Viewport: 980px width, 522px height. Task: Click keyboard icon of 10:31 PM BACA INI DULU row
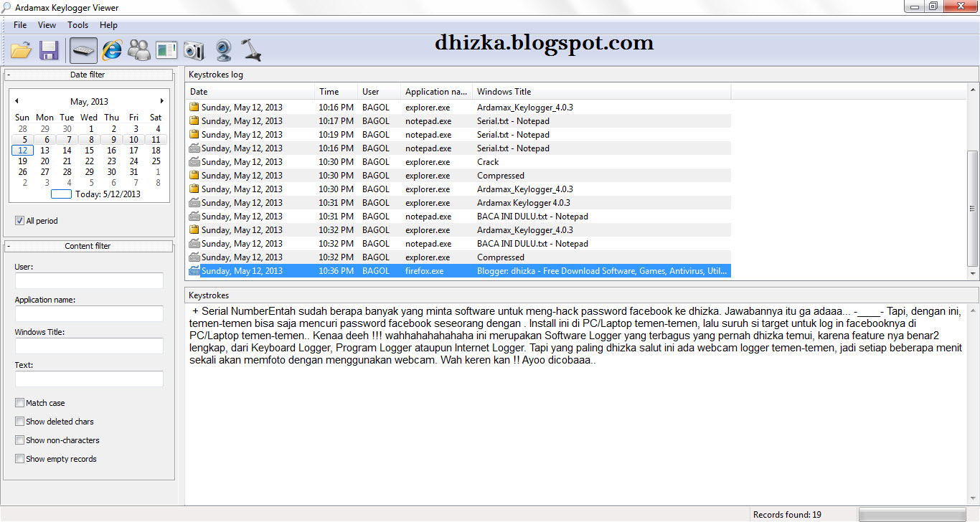[194, 216]
